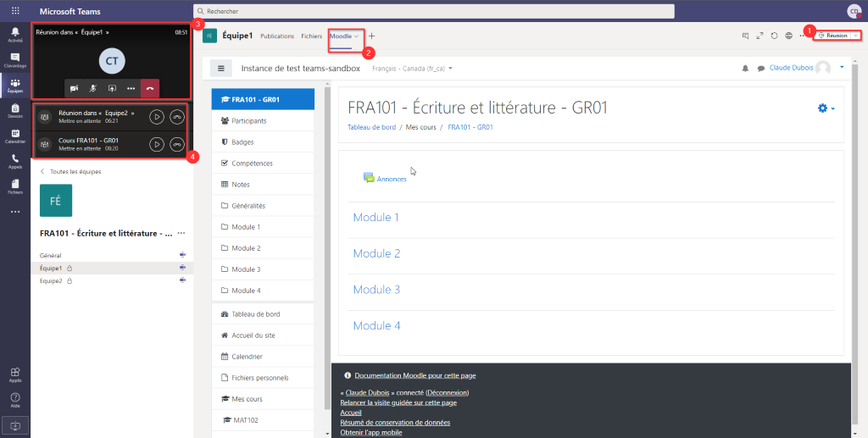The image size is (868, 438).
Task: Share screen in the Équipe1 meeting panel
Action: pos(112,88)
